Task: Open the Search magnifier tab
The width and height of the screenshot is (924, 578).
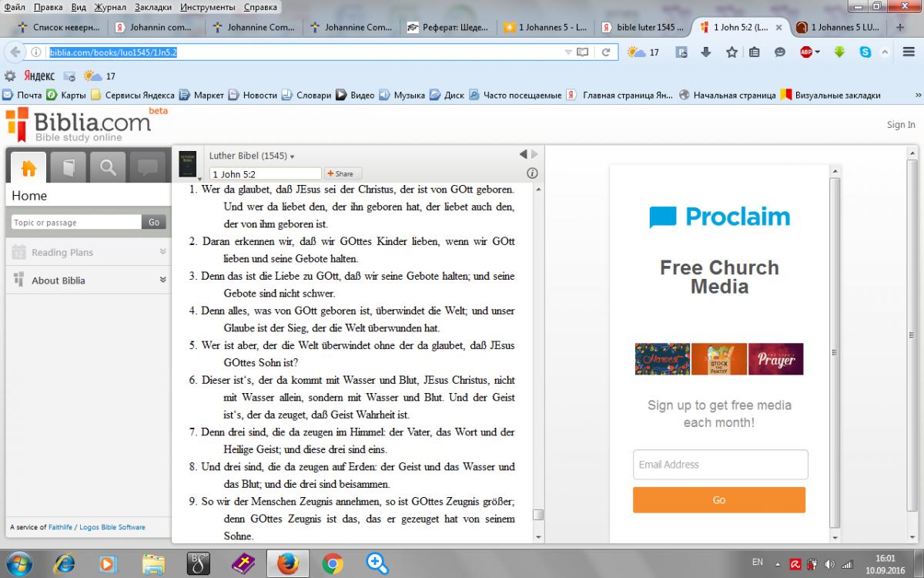Action: [x=108, y=167]
